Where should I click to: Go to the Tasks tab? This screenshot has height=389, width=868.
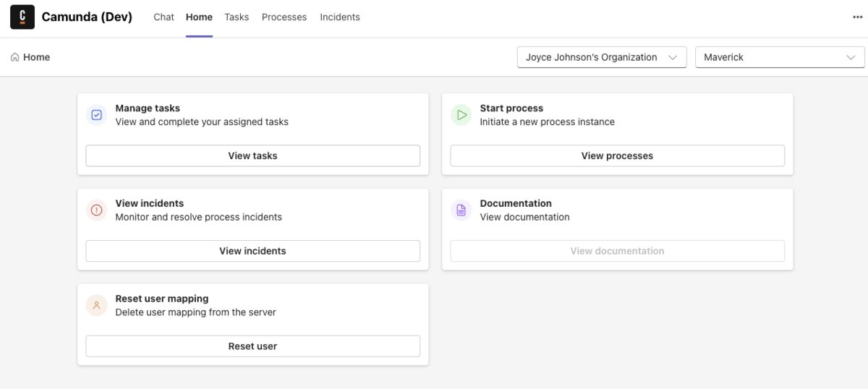tap(237, 17)
